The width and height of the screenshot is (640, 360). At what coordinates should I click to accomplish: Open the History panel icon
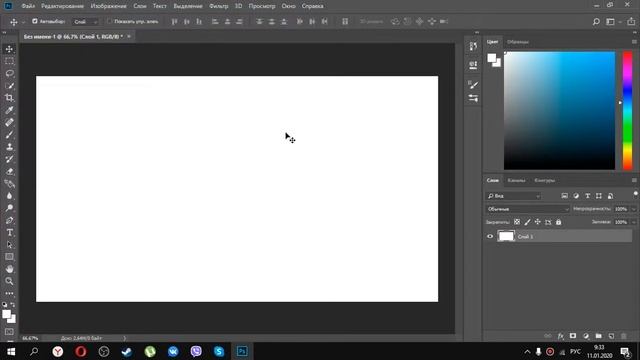pyautogui.click(x=473, y=46)
